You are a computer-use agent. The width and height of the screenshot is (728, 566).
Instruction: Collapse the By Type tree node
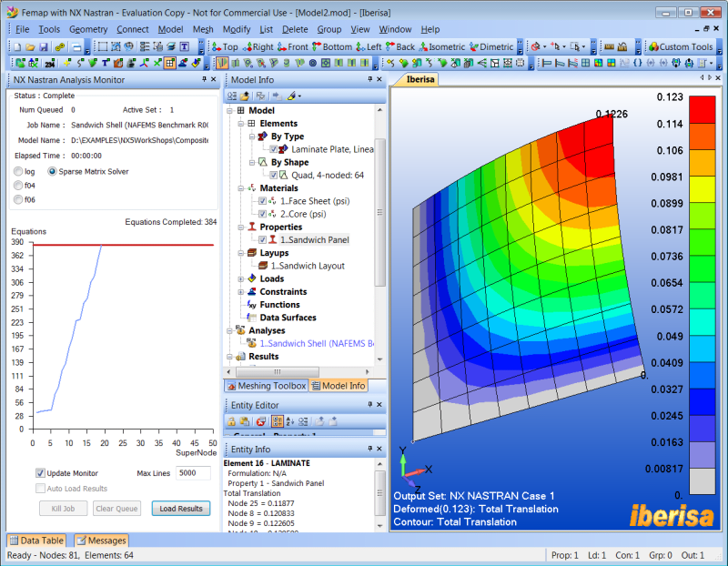[x=252, y=136]
